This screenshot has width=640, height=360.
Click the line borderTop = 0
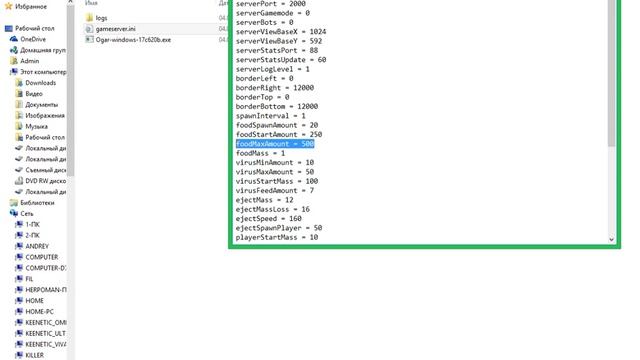click(262, 97)
